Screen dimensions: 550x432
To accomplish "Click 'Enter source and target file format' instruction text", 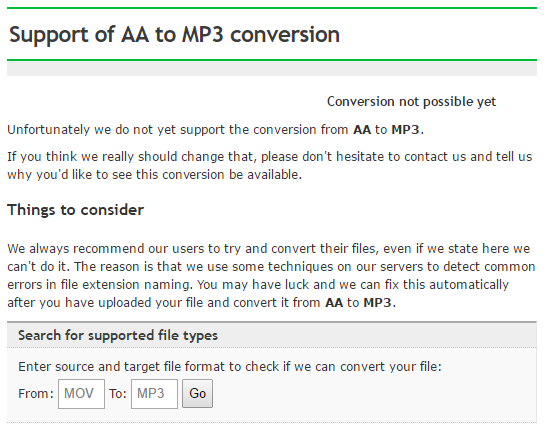I will click(230, 366).
